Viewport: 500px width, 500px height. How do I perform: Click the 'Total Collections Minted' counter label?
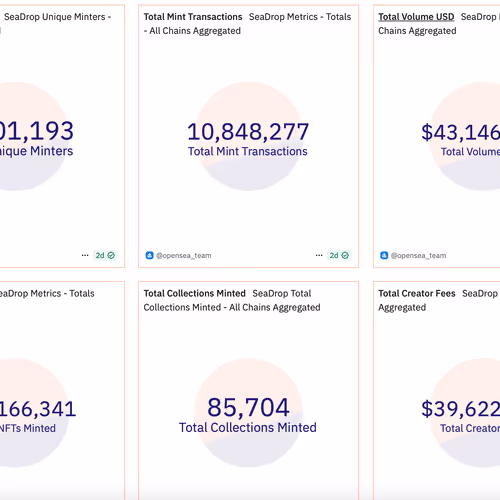(x=248, y=428)
